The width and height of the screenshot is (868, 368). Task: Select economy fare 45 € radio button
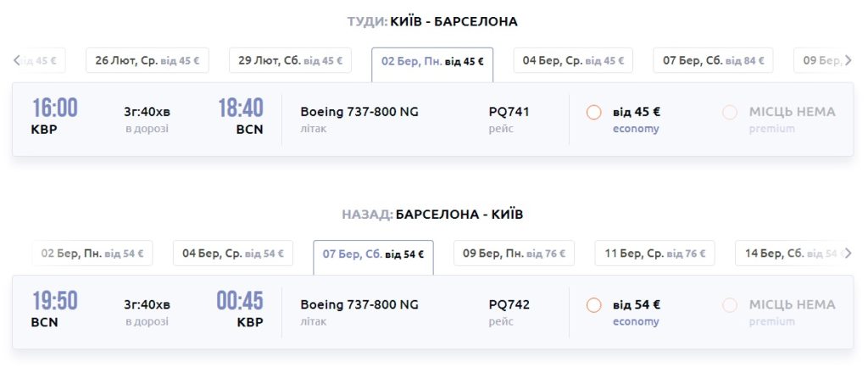click(x=593, y=112)
